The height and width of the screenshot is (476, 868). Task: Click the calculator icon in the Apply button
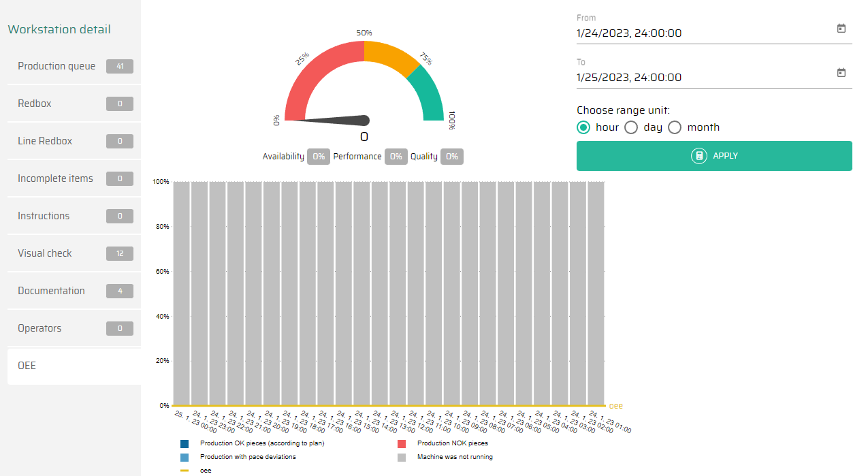tap(698, 156)
